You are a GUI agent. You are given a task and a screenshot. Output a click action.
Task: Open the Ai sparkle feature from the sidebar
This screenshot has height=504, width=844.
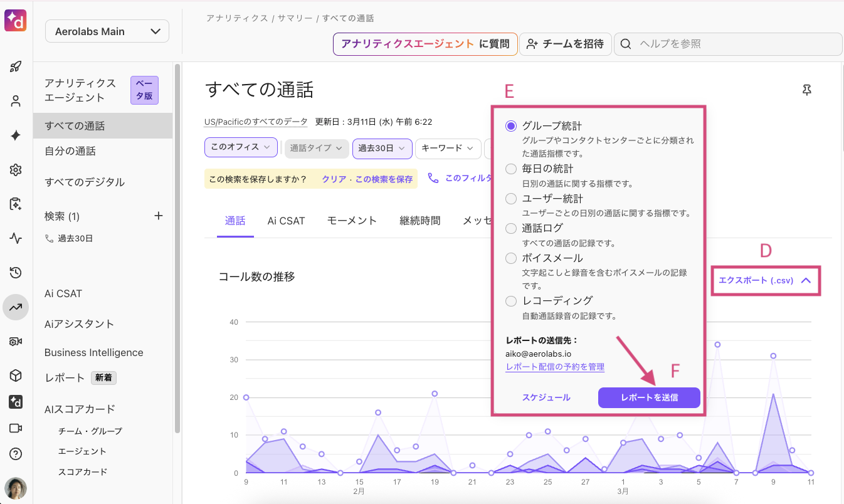[16, 135]
